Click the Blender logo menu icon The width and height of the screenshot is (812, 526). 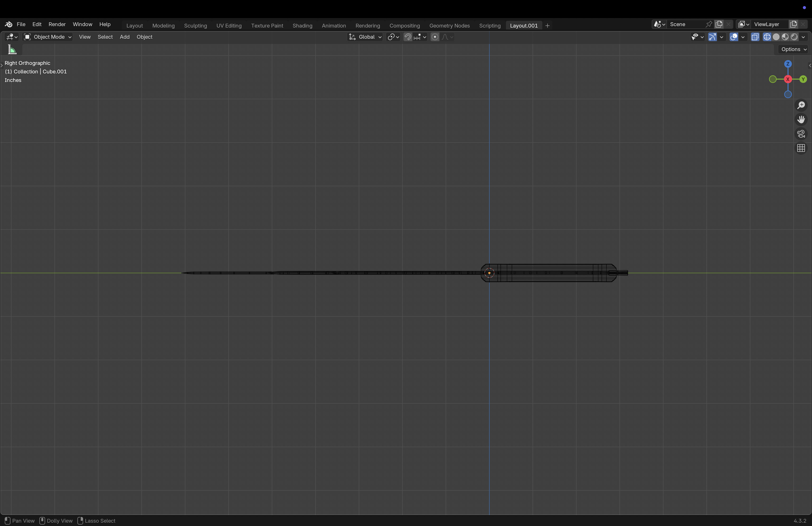click(9, 24)
